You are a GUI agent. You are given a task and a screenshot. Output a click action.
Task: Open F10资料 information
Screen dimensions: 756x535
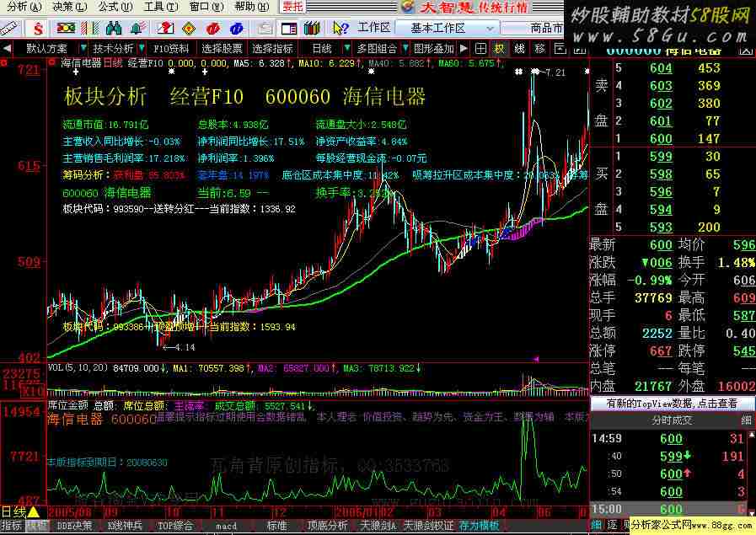tap(171, 48)
